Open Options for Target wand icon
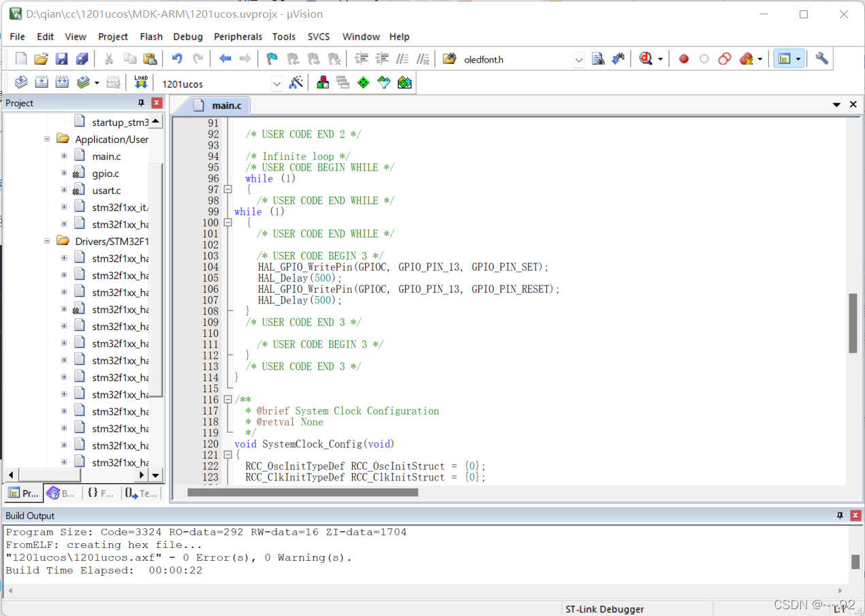865x616 pixels. (x=296, y=82)
